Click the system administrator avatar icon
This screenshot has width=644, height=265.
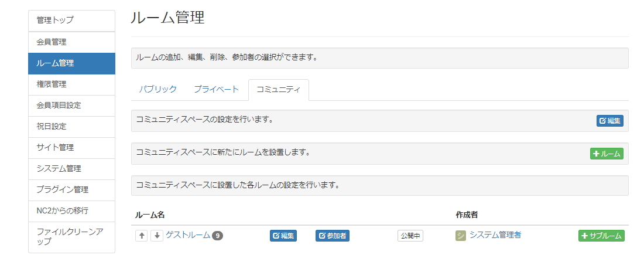461,236
